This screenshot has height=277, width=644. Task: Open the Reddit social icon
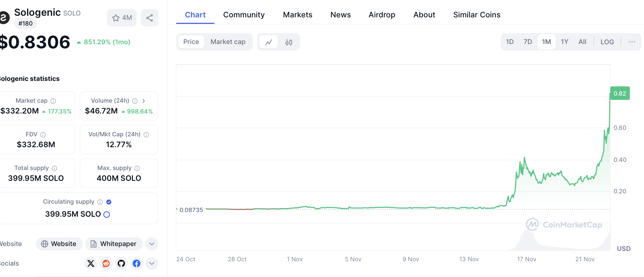click(106, 263)
